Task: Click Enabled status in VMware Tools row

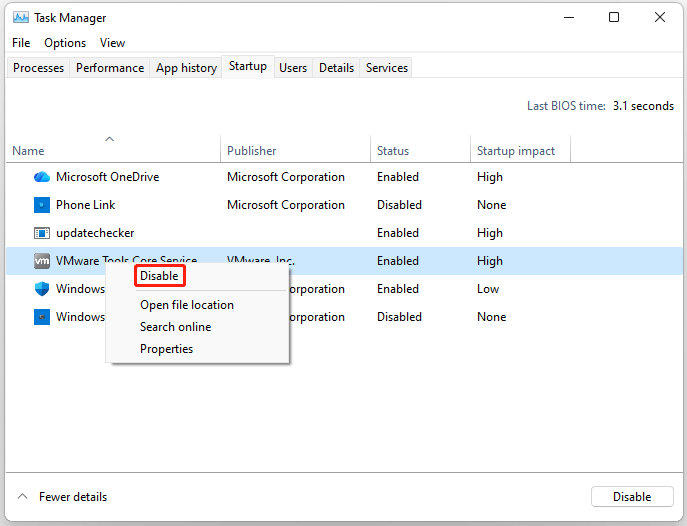Action: point(398,261)
